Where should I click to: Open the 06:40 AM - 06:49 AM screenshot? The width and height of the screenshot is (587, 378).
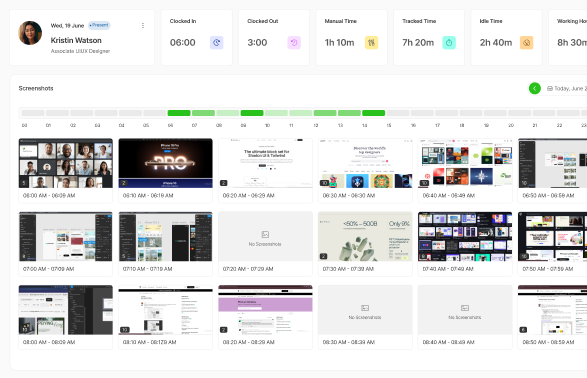465,163
